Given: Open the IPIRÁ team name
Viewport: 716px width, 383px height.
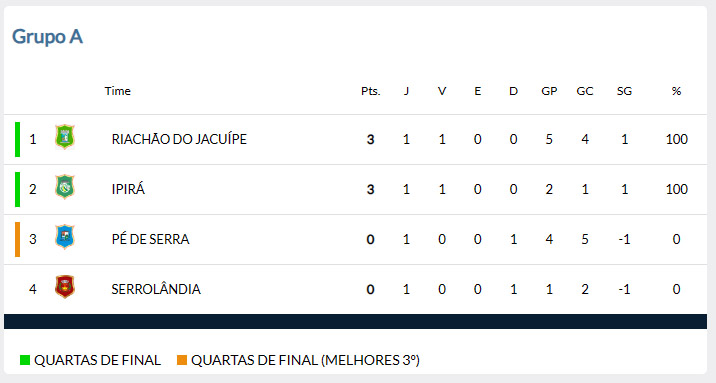Looking at the screenshot, I should pos(128,189).
